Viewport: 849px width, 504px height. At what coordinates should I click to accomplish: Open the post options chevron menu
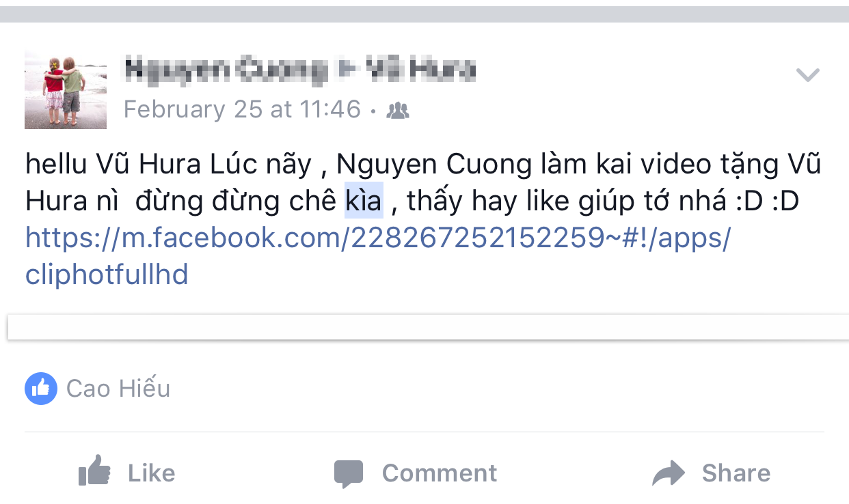coord(808,75)
